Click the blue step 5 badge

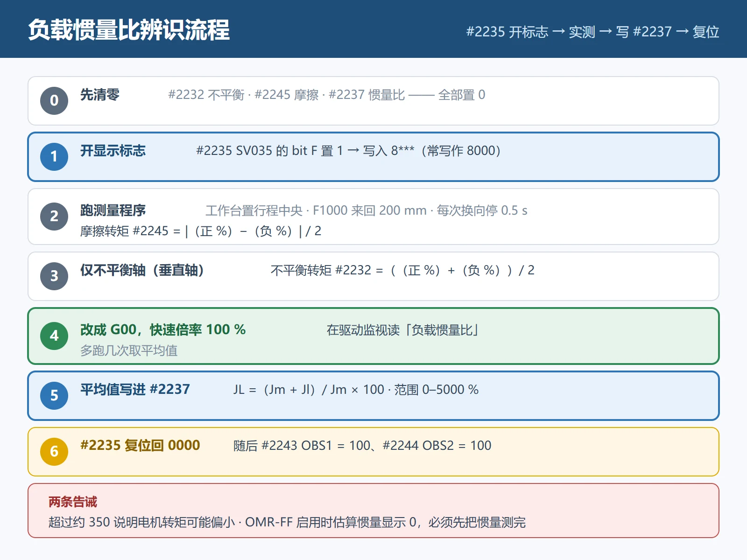pyautogui.click(x=54, y=396)
